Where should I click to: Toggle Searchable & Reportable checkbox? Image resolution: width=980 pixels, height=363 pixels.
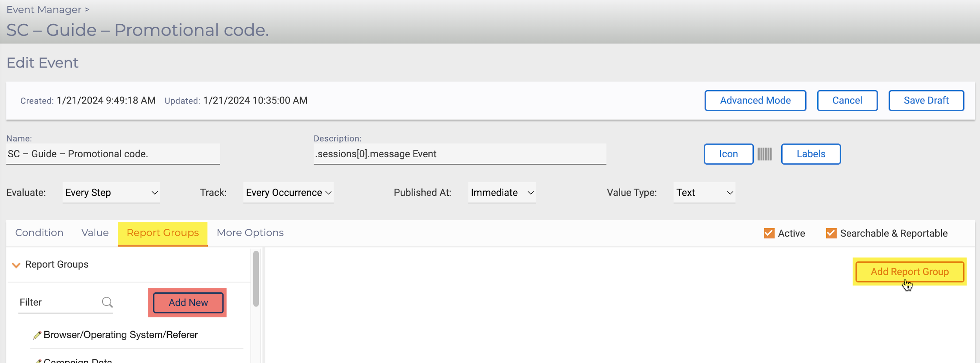(831, 233)
